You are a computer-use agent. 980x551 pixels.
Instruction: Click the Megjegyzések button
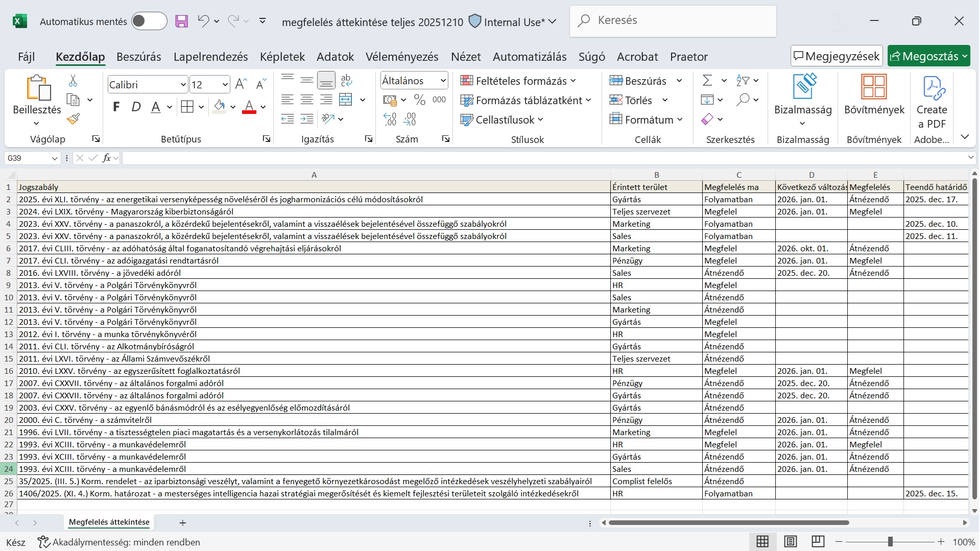pos(836,56)
